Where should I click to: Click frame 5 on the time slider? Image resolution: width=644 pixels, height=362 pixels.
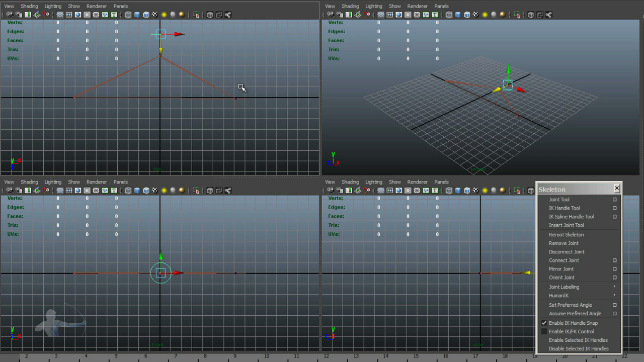click(116, 356)
